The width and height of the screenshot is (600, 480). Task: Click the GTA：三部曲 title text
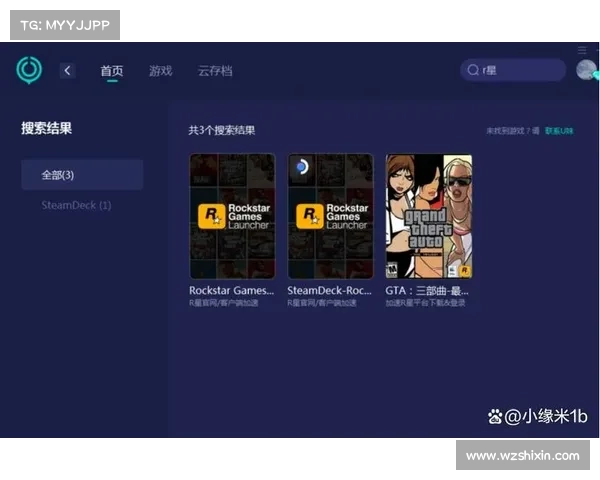[x=427, y=291]
